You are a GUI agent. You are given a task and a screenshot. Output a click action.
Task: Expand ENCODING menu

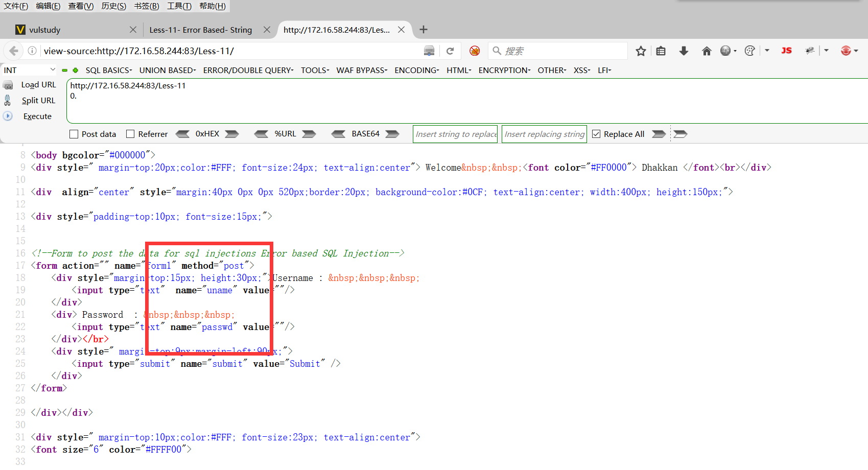tap(417, 70)
